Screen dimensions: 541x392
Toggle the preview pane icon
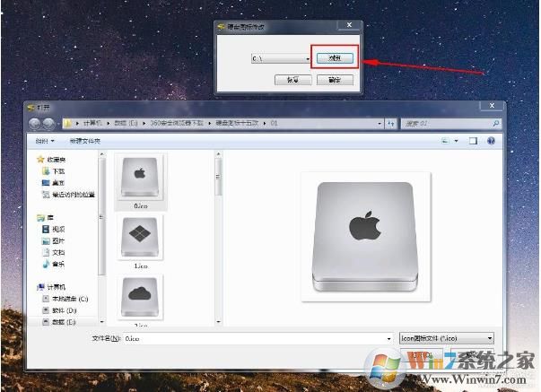point(473,141)
